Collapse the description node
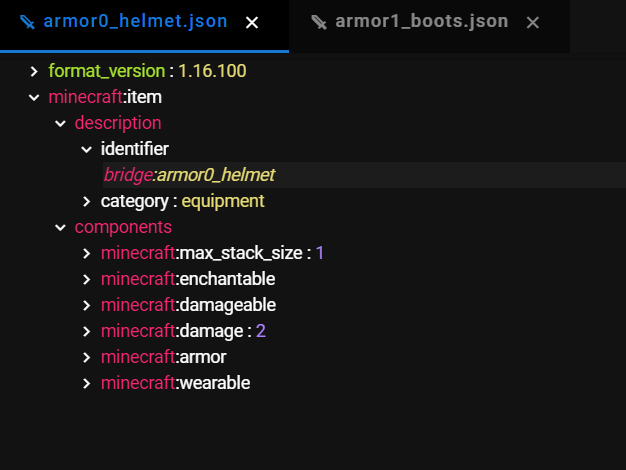Viewport: 626px width, 470px height. pyautogui.click(x=60, y=123)
